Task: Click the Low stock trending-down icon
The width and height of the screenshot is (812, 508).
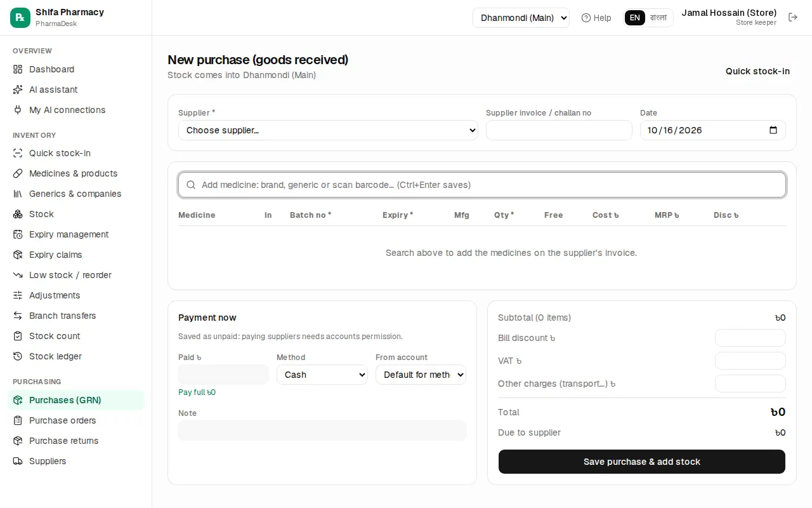Action: pyautogui.click(x=18, y=275)
